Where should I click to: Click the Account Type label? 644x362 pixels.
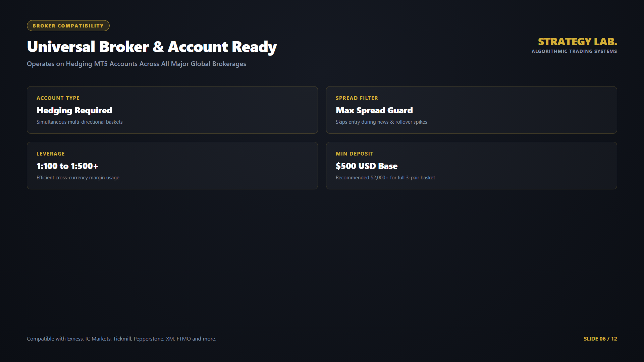point(58,98)
